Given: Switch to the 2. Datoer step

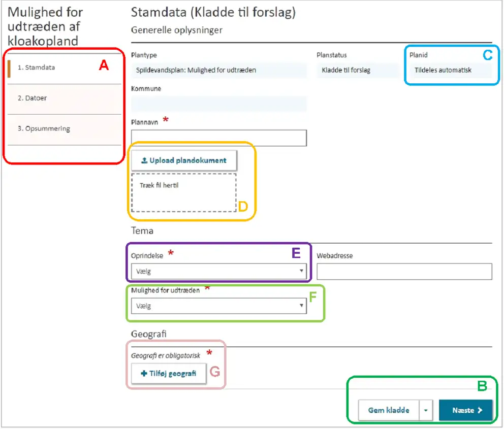Looking at the screenshot, I should click(33, 98).
